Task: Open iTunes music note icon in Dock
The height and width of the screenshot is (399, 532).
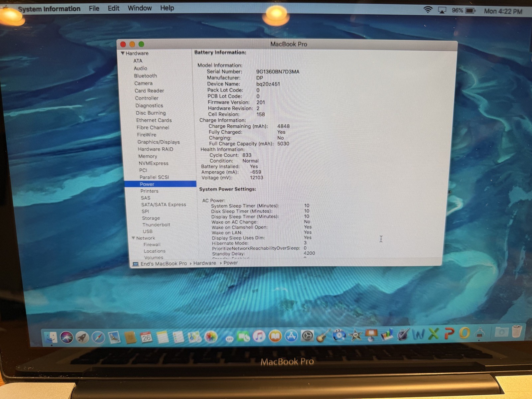Action: [x=259, y=336]
